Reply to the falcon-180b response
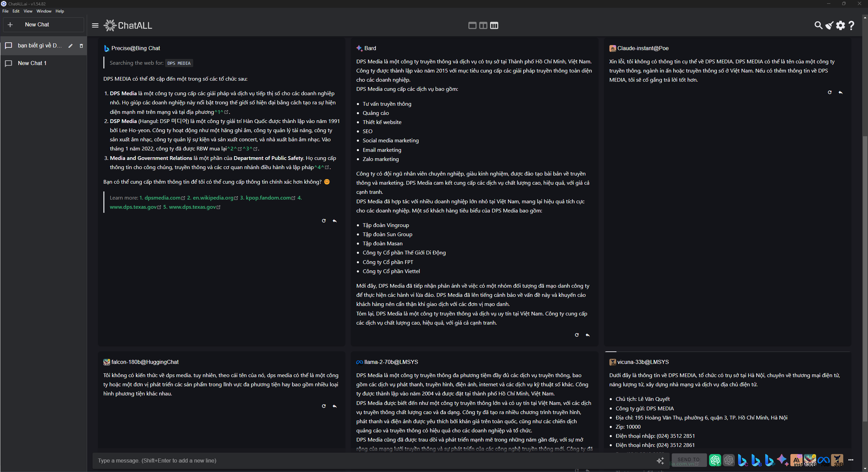 click(335, 406)
